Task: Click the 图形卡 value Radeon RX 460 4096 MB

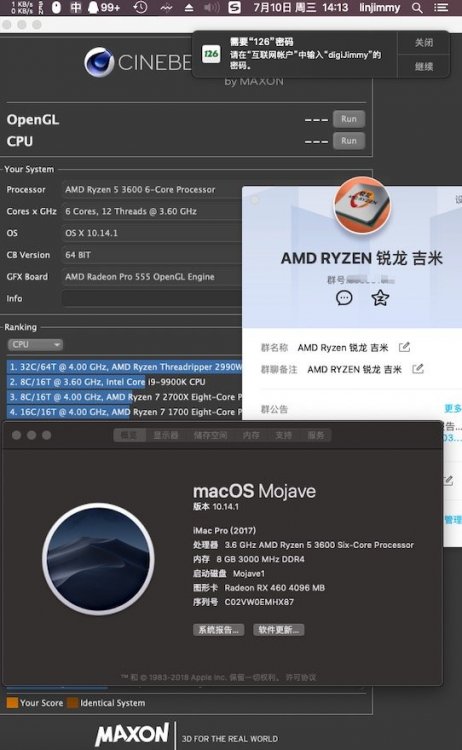Action: tap(275, 587)
